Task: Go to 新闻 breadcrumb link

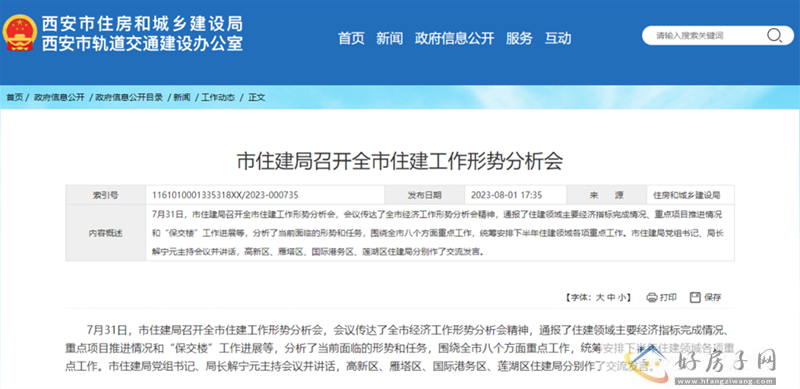Action: pyautogui.click(x=182, y=98)
